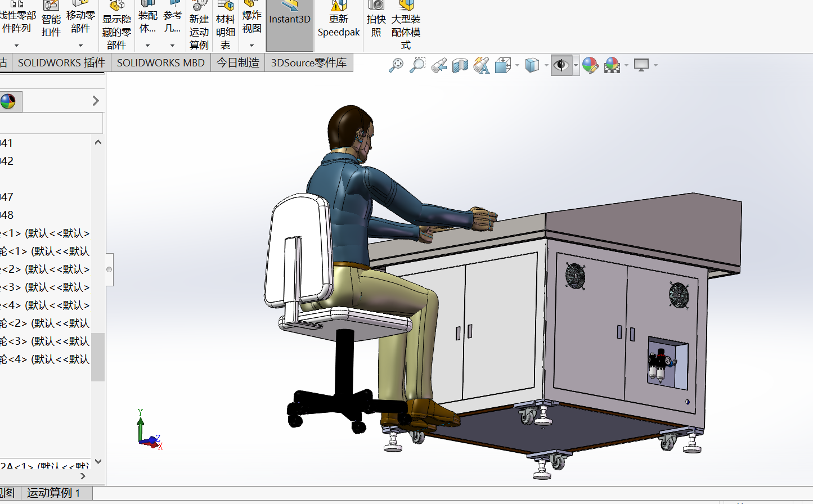813x504 pixels.
Task: Select the '轮<2> (默认<<默认' tree item
Action: [45, 323]
